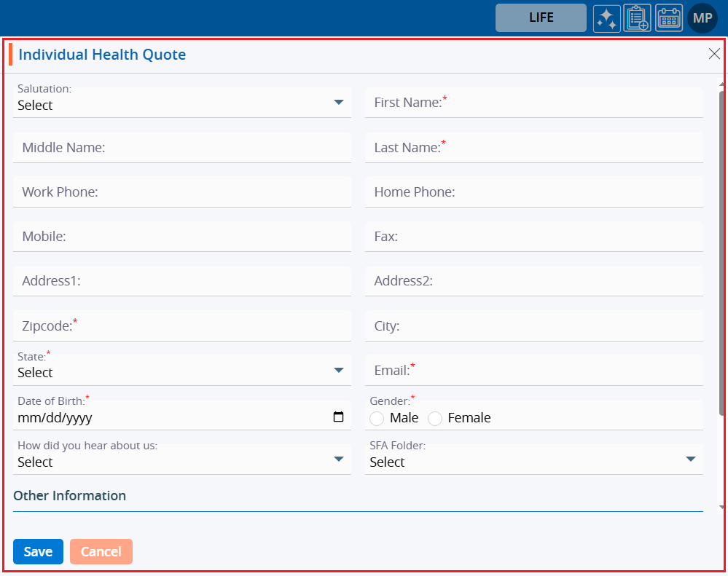Save the health quote form

click(38, 552)
